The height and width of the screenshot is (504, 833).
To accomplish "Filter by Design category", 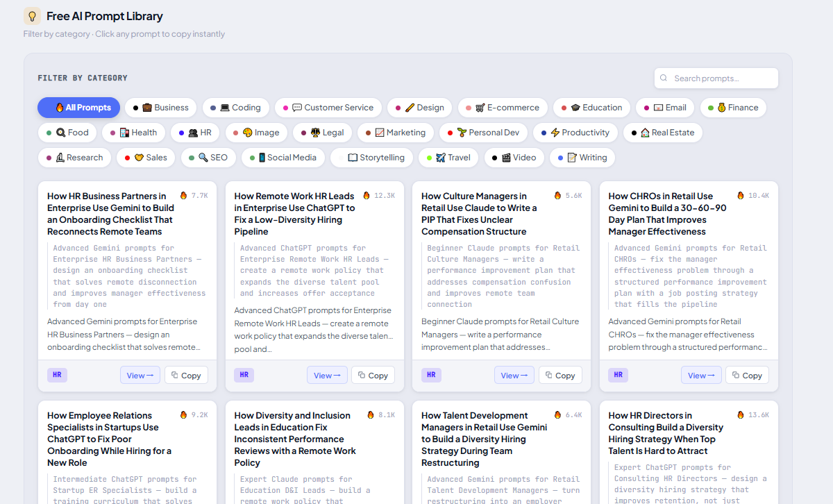I will coord(420,108).
